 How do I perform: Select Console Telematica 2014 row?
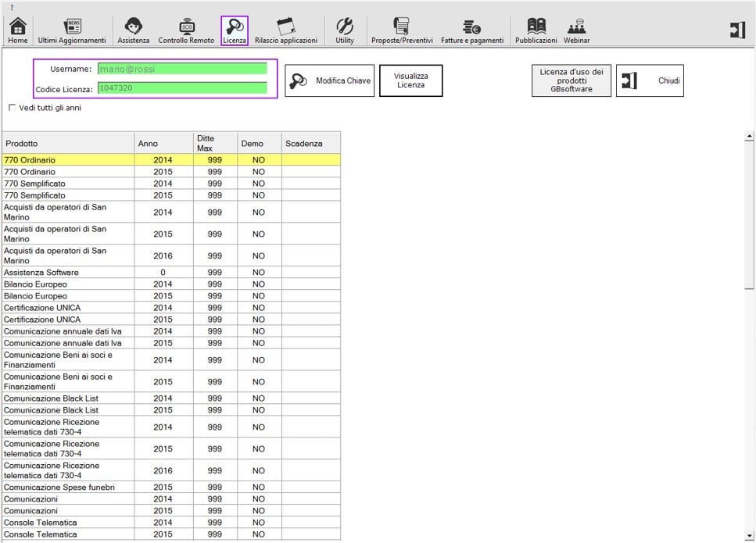click(x=171, y=523)
